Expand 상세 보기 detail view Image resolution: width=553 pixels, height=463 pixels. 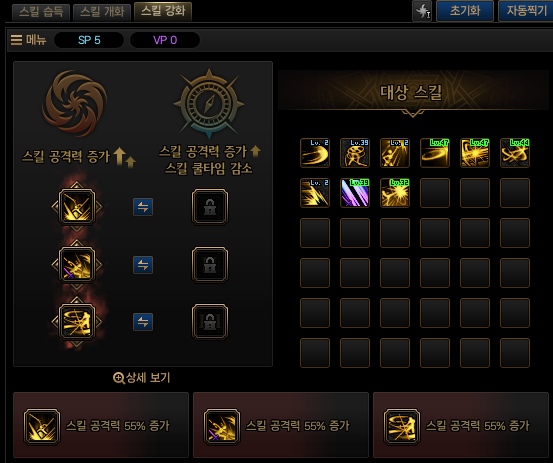tap(142, 378)
